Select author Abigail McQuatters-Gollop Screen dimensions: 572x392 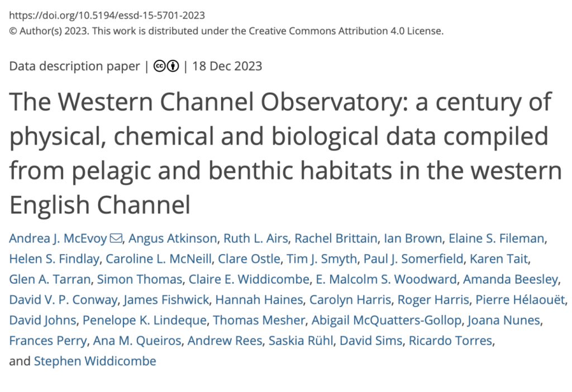coord(387,320)
